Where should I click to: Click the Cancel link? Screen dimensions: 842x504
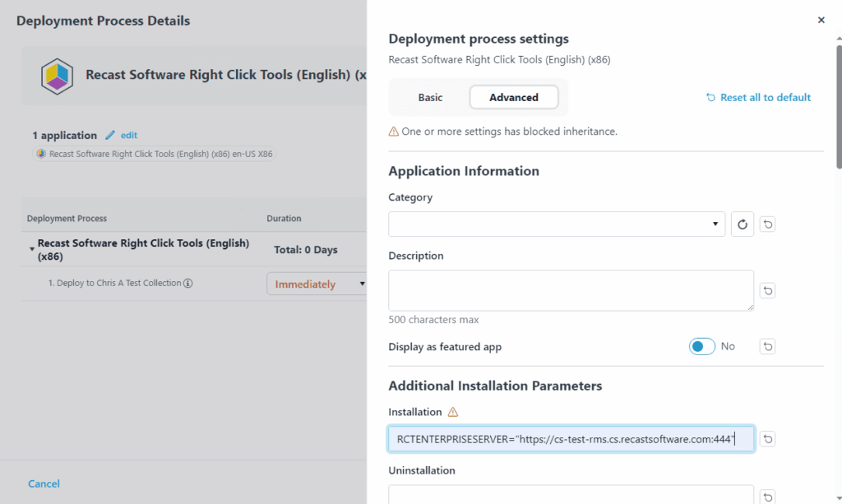tap(44, 483)
